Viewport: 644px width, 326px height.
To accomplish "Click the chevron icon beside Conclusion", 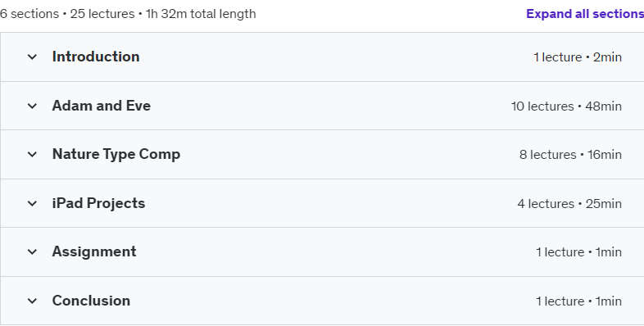I will click(32, 301).
